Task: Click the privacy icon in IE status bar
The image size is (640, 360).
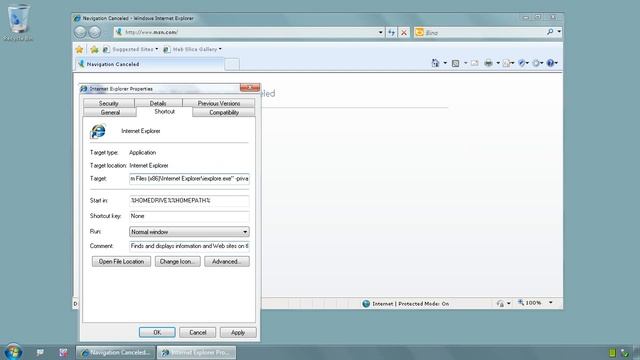Action: (x=500, y=303)
